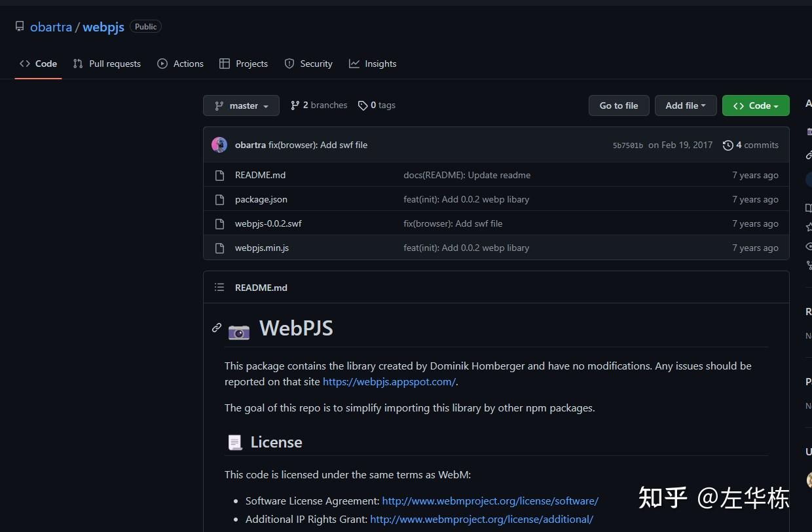Click the file icon next to webpjs-0.0.2.swf
Image resolution: width=812 pixels, height=532 pixels.
(219, 223)
